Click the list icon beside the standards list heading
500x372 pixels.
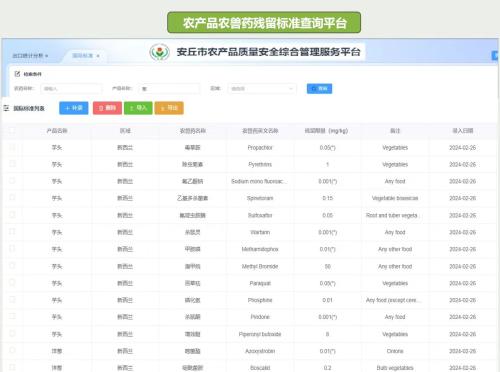tap(6, 108)
